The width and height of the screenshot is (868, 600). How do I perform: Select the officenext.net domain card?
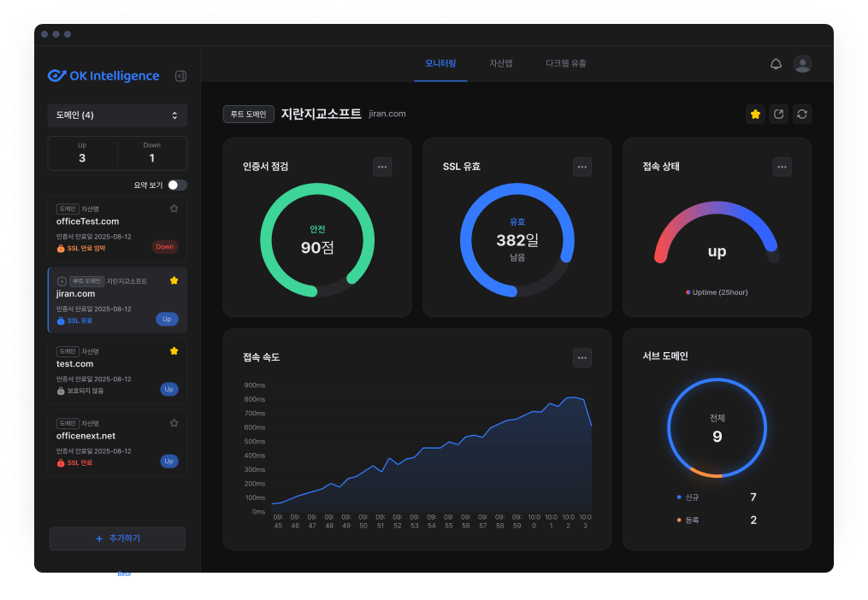tap(117, 444)
